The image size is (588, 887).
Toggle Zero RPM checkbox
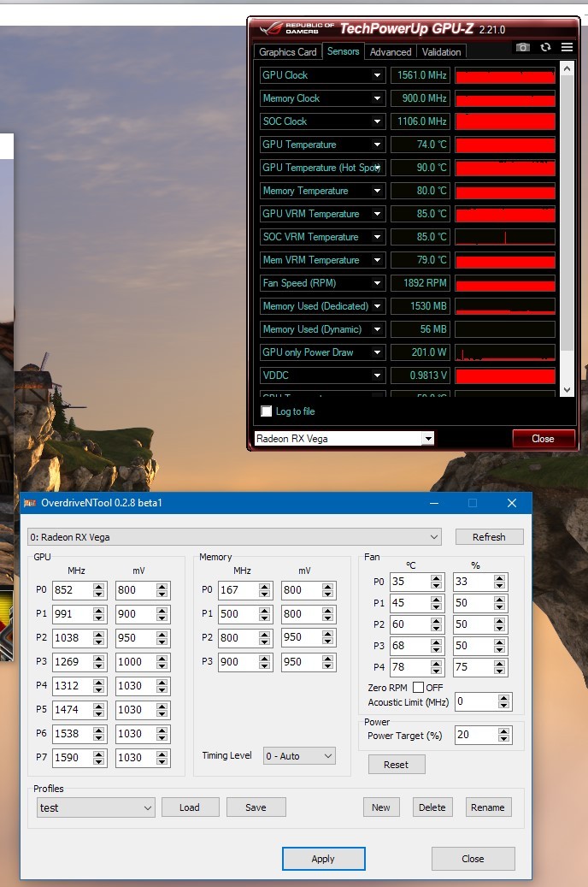click(419, 688)
